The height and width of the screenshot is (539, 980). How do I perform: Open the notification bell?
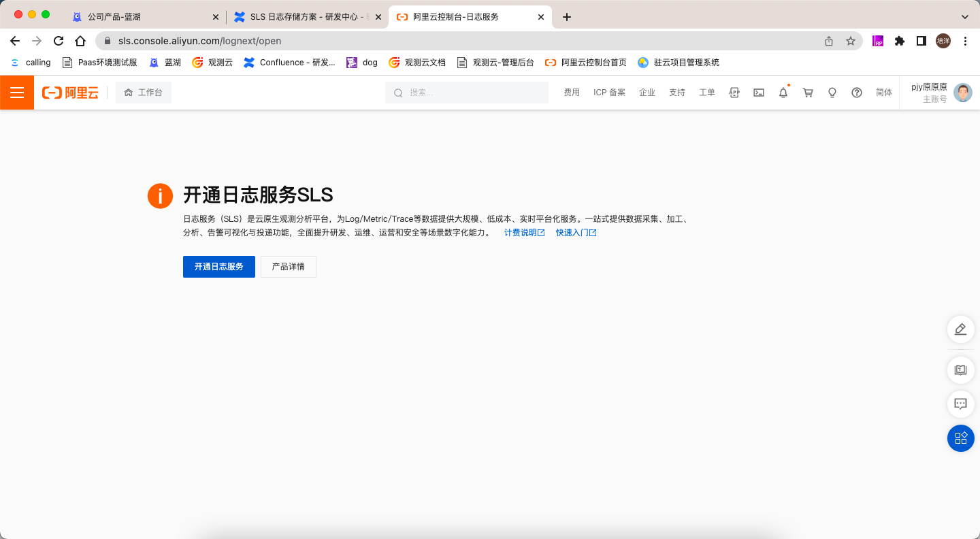click(x=783, y=93)
